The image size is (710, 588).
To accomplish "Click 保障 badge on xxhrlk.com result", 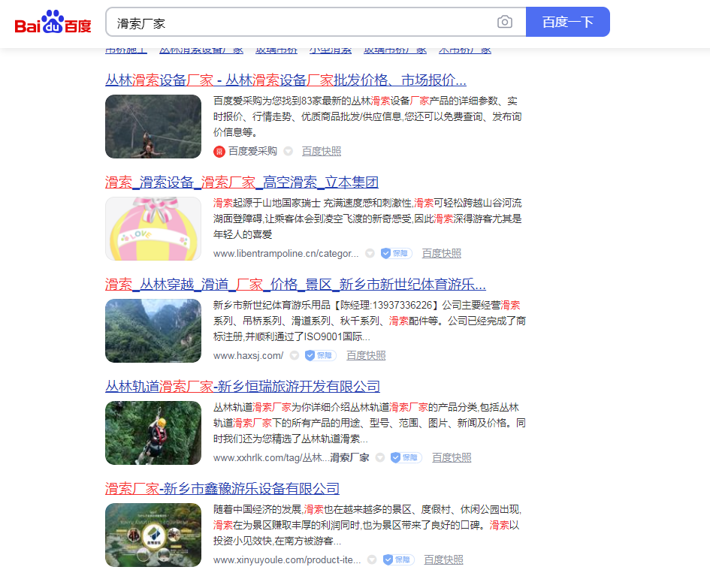I will click(406, 457).
